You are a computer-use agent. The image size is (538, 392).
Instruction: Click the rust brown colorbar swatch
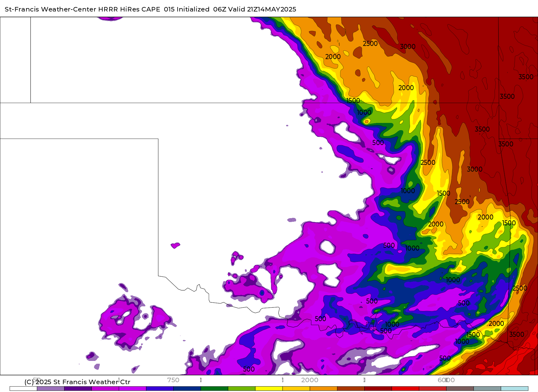coord(351,389)
